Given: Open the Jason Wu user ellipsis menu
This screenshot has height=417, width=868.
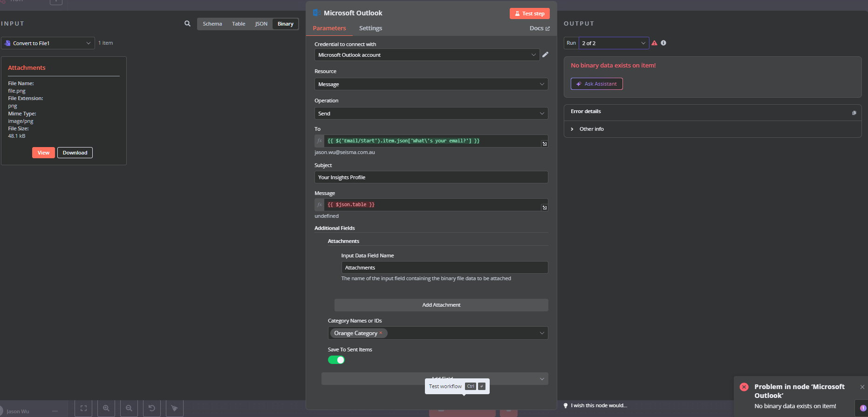Looking at the screenshot, I should pos(55,411).
